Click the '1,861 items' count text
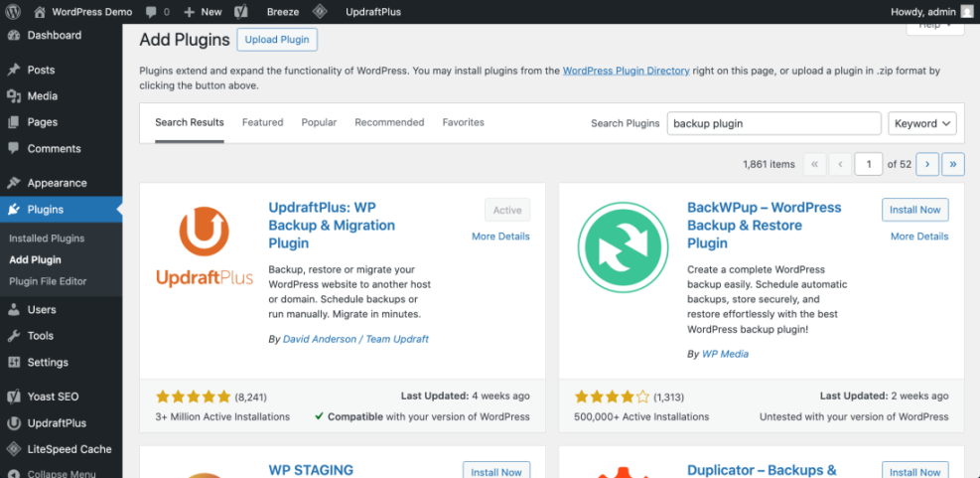Viewport: 980px width, 478px height. 769,165
